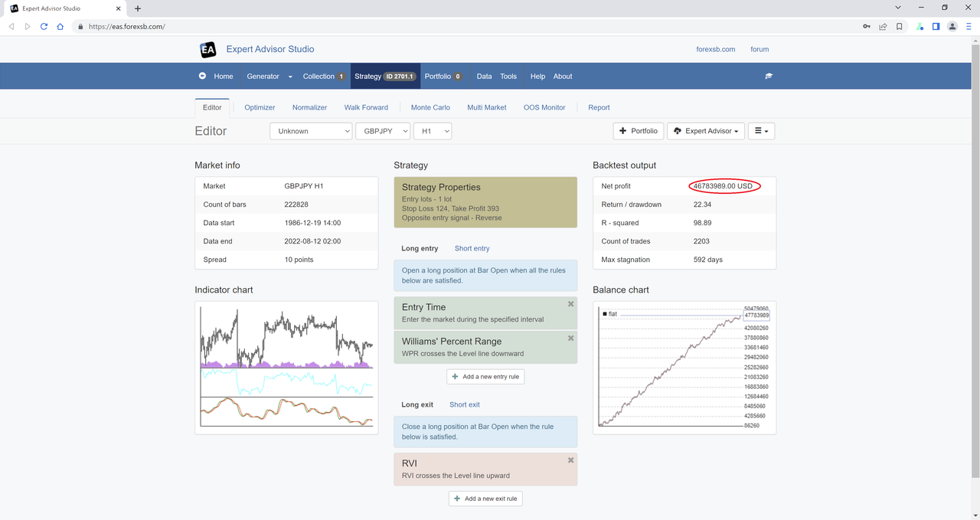Viewport: 980px width, 520px height.
Task: Open About in navbar
Action: 563,77
